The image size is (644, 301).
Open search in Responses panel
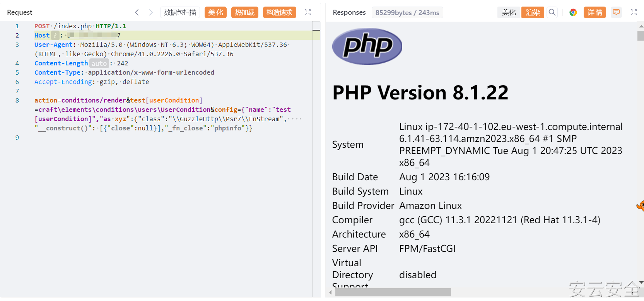pyautogui.click(x=552, y=12)
